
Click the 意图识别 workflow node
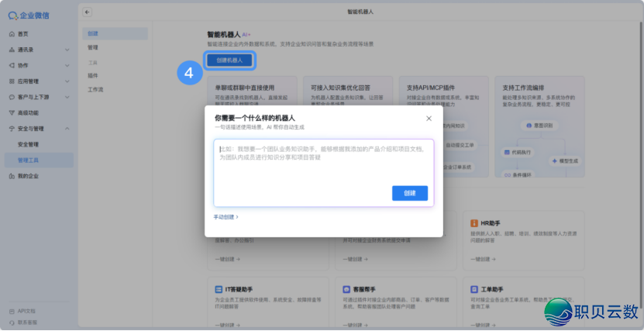click(x=539, y=126)
